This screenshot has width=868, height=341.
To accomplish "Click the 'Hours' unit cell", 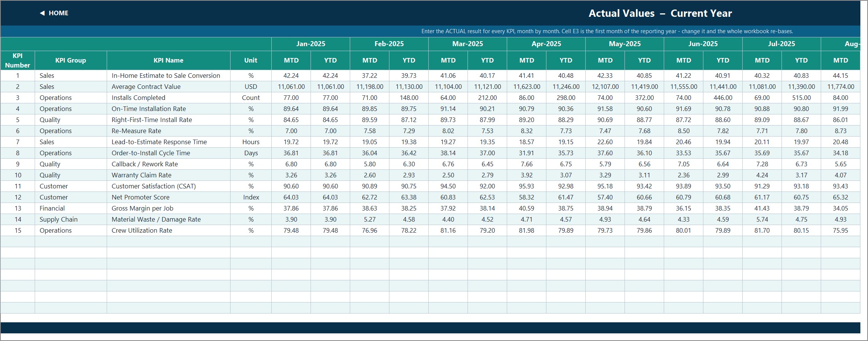I will point(251,142).
